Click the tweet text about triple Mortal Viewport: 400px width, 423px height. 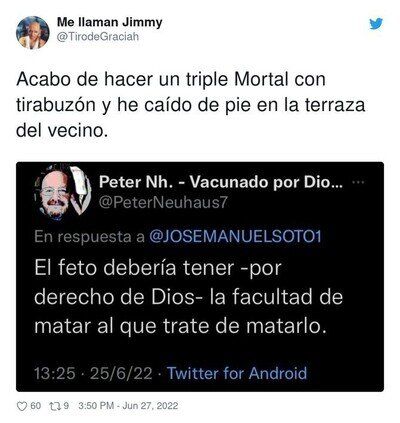click(191, 105)
